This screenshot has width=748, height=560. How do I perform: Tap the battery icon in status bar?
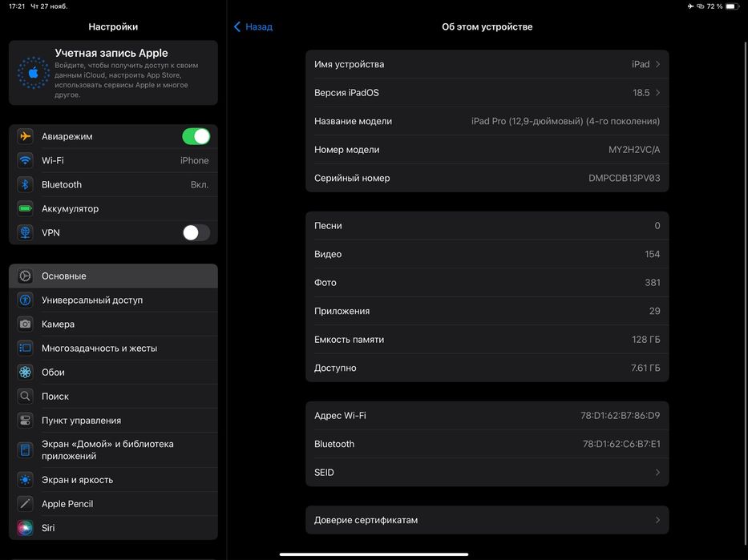coord(732,6)
